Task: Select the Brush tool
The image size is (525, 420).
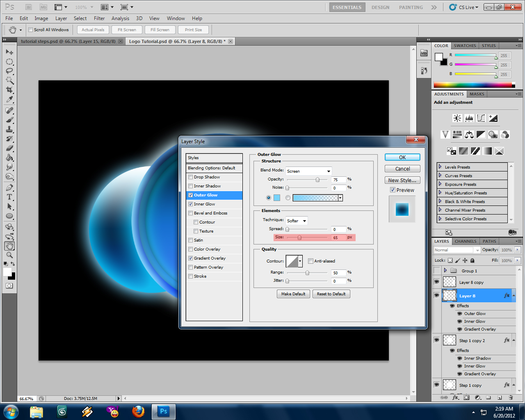Action: (x=9, y=119)
